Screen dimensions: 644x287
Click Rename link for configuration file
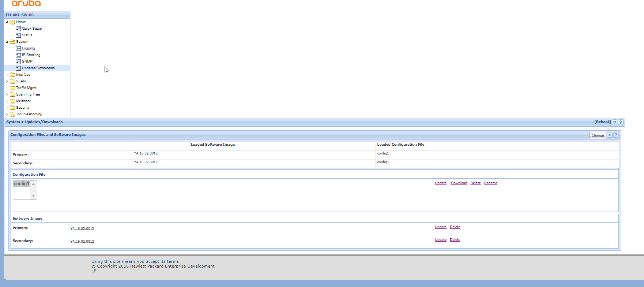(x=490, y=183)
